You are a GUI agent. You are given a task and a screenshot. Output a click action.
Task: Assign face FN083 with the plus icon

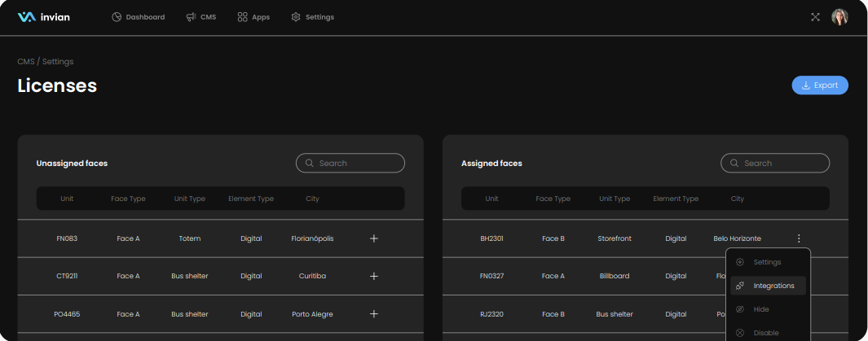[373, 238]
